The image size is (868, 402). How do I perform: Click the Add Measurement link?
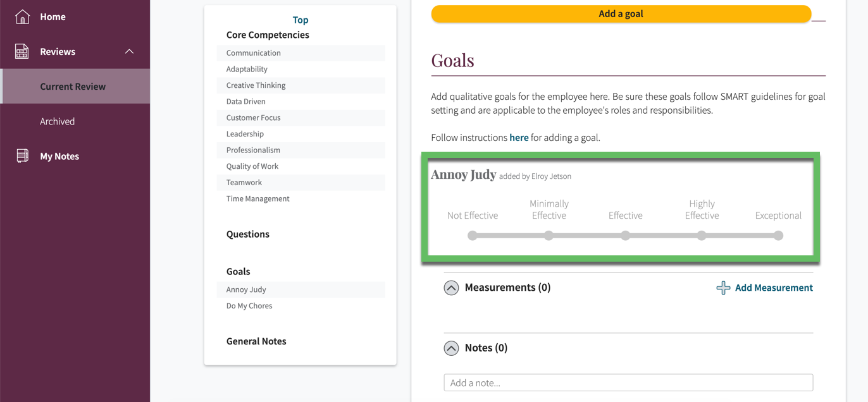tap(774, 288)
